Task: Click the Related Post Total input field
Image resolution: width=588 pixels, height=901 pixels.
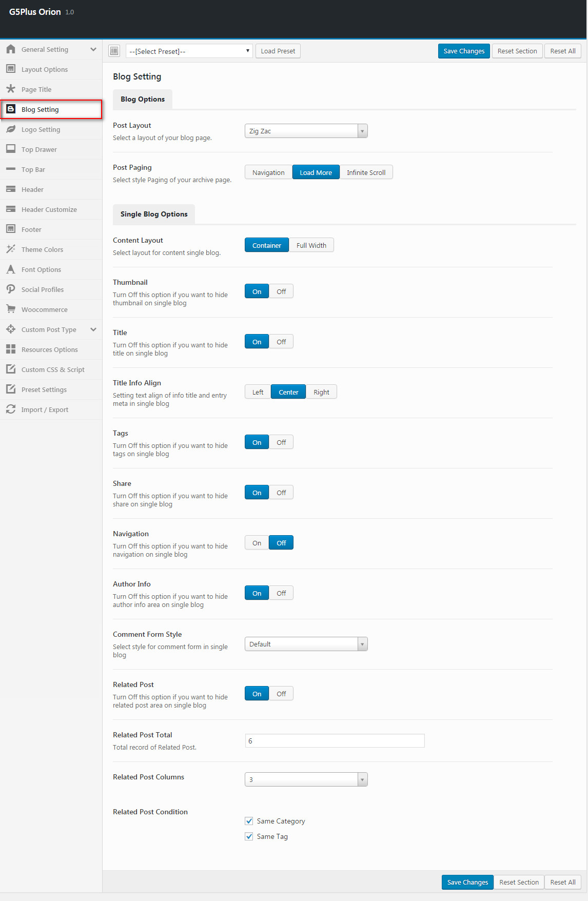Action: point(335,740)
